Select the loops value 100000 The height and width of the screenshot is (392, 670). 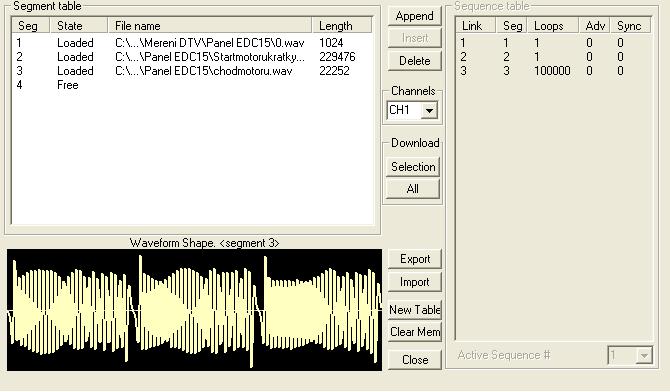coord(552,71)
